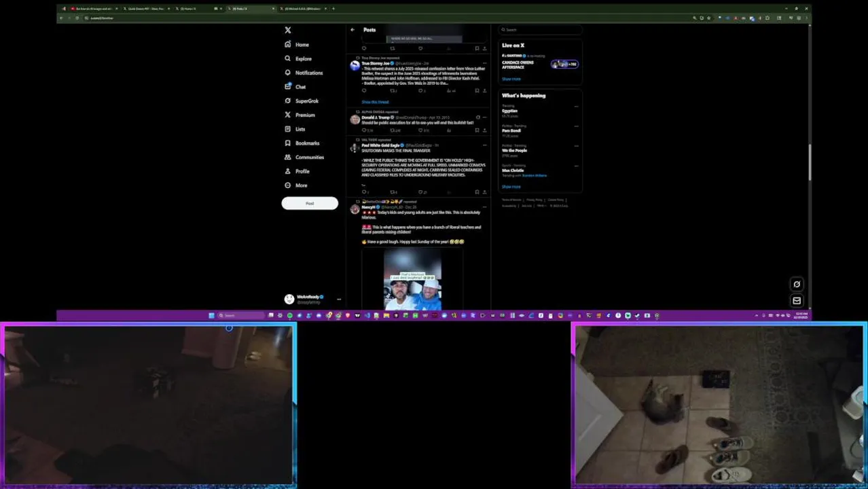Click the X logo in the sidebar
868x489 pixels.
pos(288,30)
